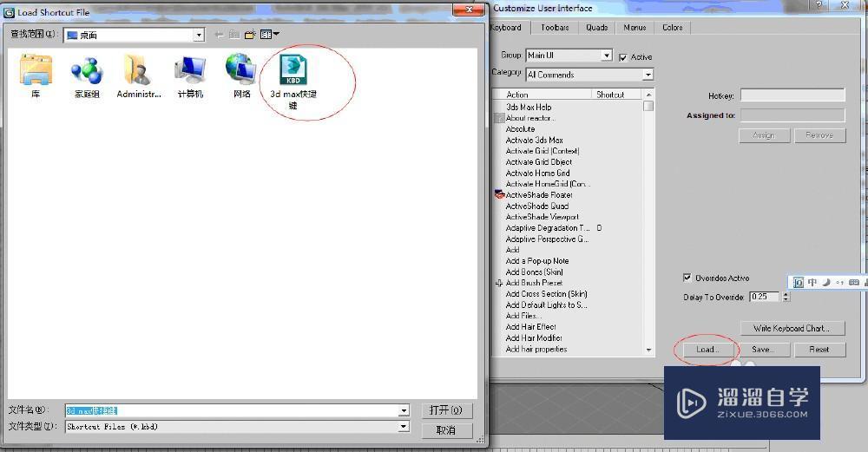
Task: Open the Administrator user folder icon
Action: pyautogui.click(x=138, y=69)
